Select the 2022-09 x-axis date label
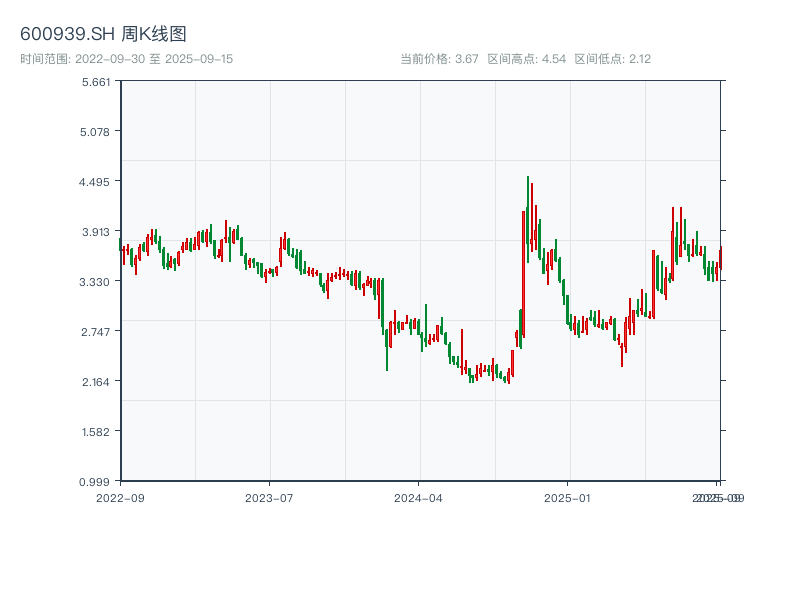Viewport: 800px width, 600px height. pos(120,497)
